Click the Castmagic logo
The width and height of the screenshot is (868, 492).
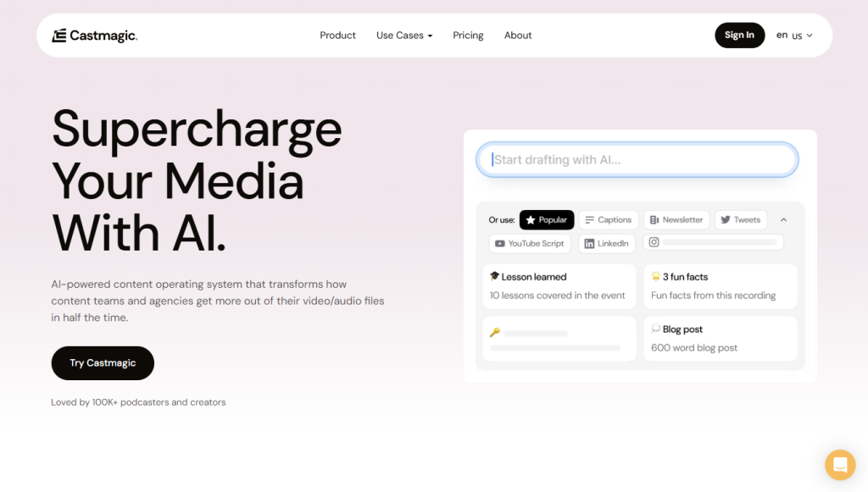click(95, 36)
